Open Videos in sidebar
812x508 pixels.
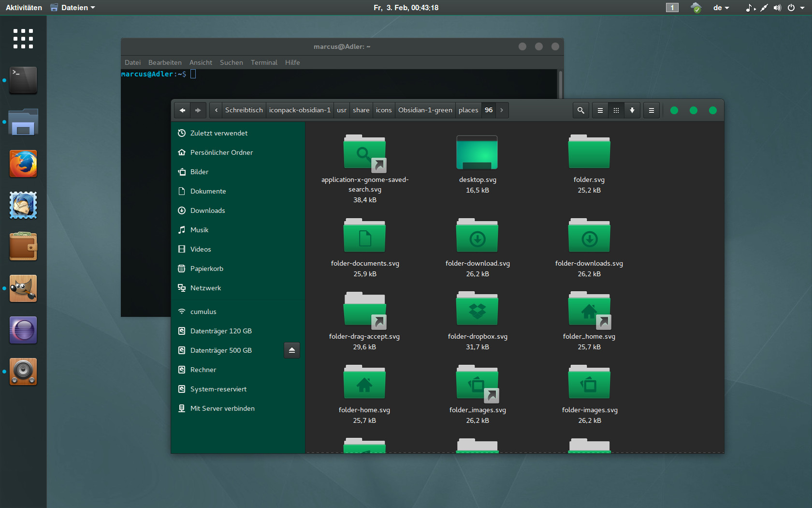click(238, 249)
